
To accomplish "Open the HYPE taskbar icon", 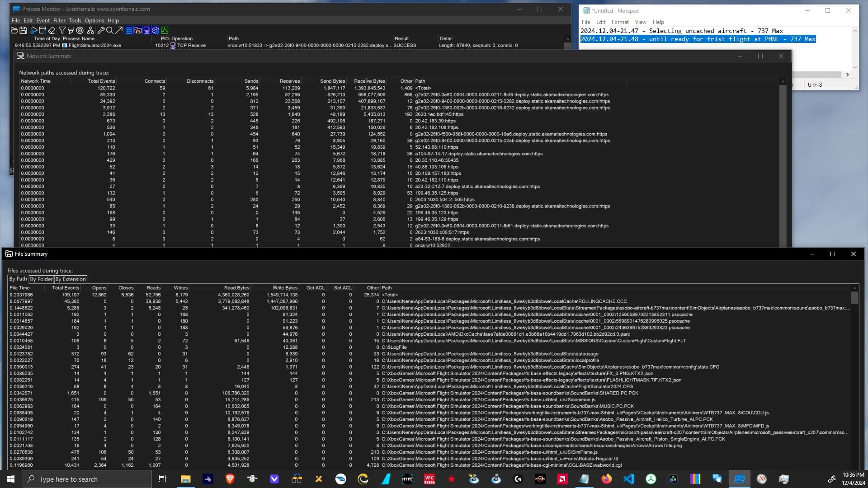I will 407,479.
